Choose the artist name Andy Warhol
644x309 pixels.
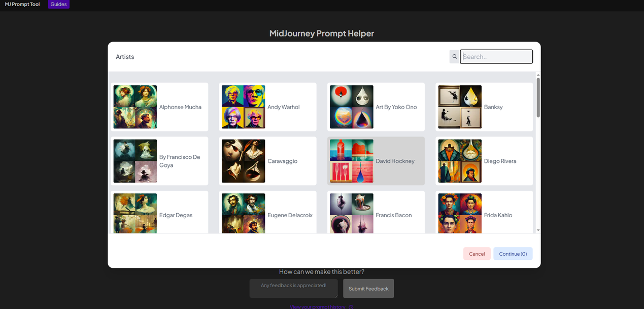click(284, 107)
